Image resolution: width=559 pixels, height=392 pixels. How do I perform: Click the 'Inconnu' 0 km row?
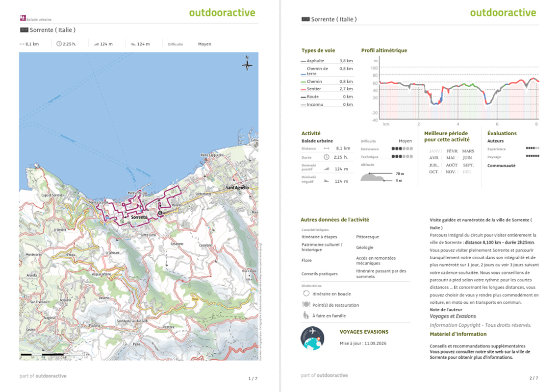click(x=327, y=104)
